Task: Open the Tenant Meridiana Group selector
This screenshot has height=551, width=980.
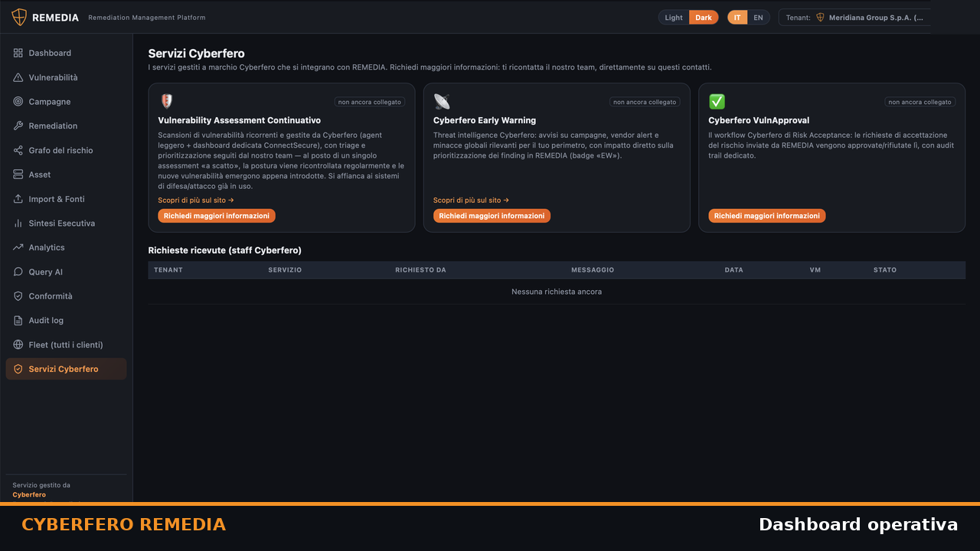Action: (x=855, y=18)
